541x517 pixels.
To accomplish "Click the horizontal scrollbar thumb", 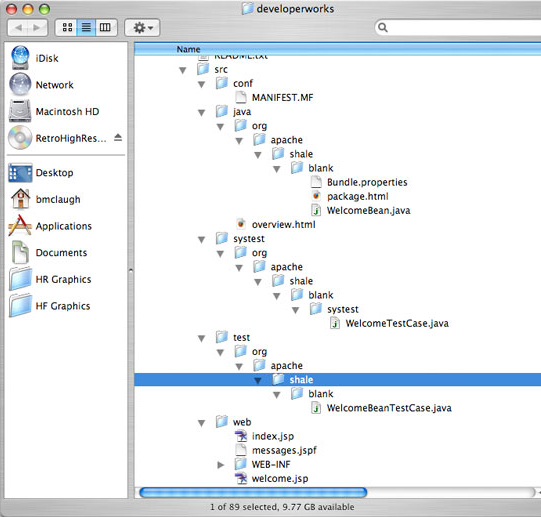I will [x=253, y=492].
